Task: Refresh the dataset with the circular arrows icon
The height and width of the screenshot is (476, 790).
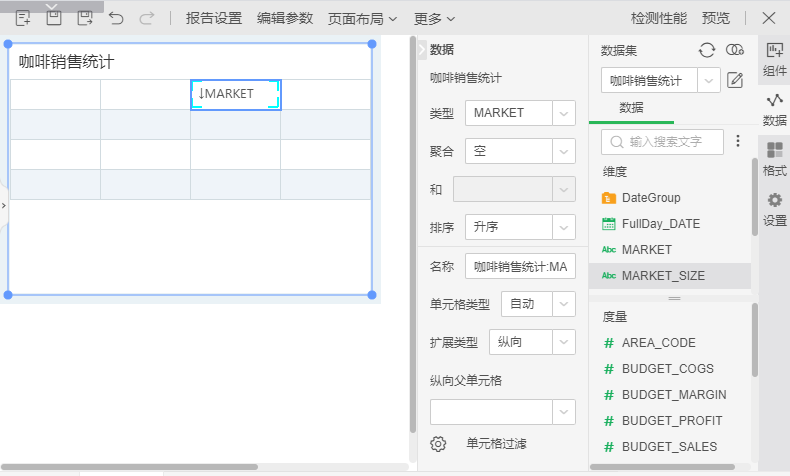Action: [x=707, y=50]
